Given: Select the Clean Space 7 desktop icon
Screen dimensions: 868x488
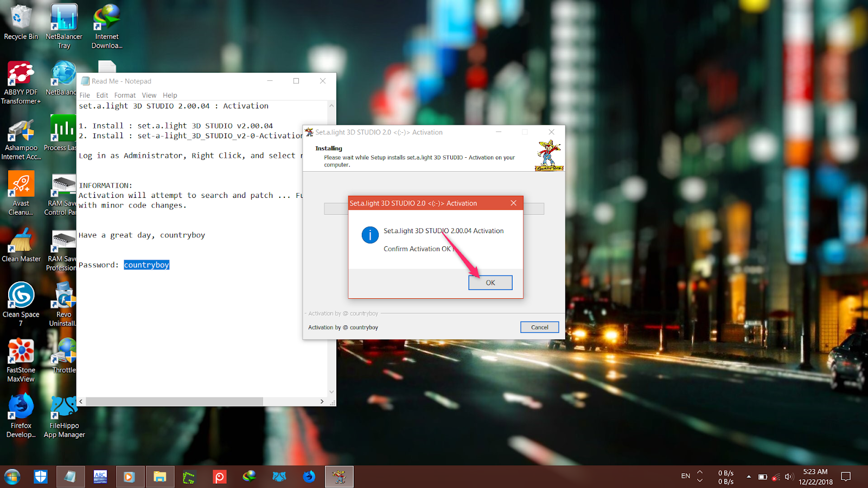Looking at the screenshot, I should pyautogui.click(x=21, y=304).
